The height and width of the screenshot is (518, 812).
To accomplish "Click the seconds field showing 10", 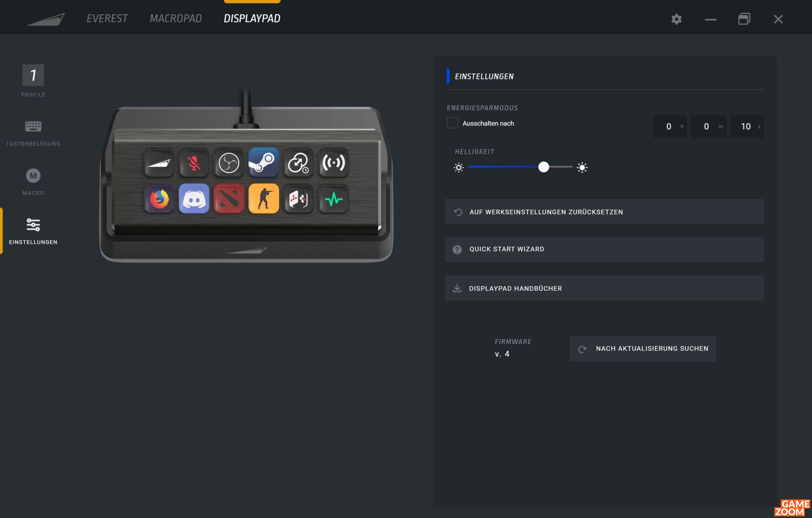I will point(747,126).
